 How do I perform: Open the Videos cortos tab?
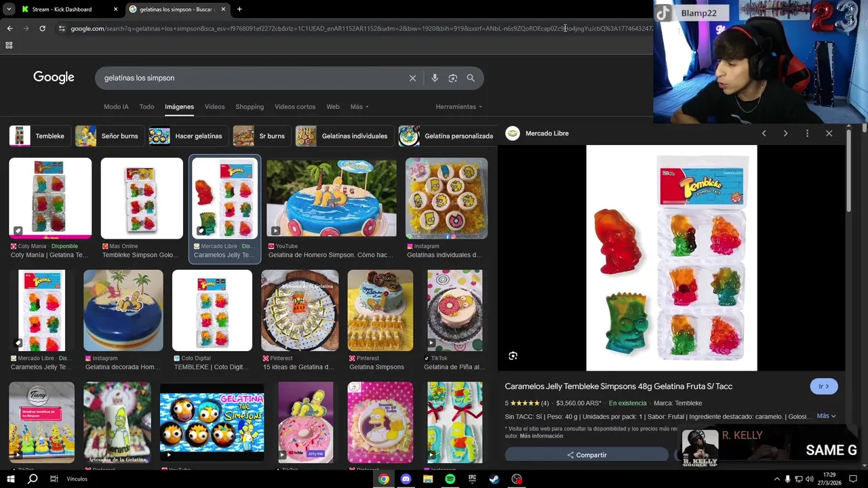295,106
